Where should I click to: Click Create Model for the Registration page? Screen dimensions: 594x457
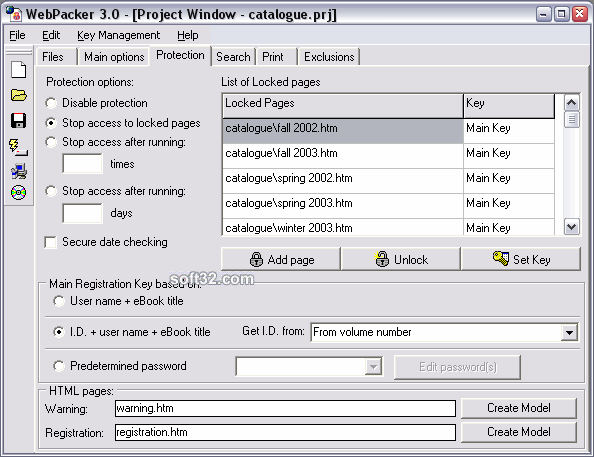[x=519, y=432]
